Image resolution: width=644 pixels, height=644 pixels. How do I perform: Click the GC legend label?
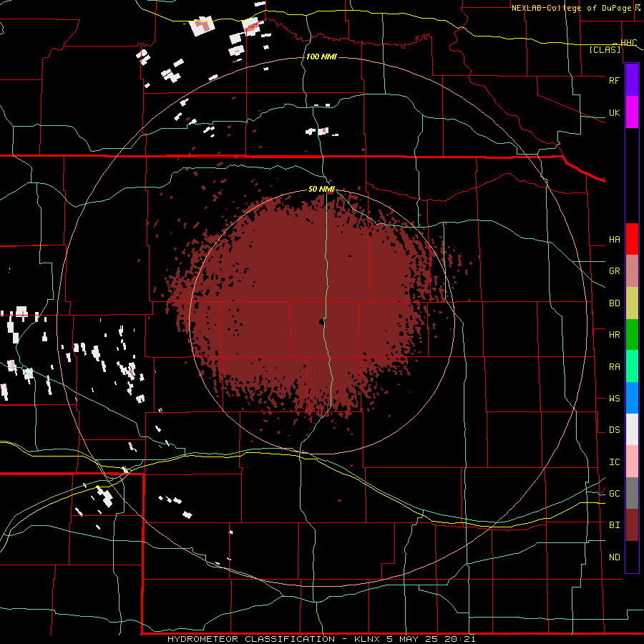614,494
